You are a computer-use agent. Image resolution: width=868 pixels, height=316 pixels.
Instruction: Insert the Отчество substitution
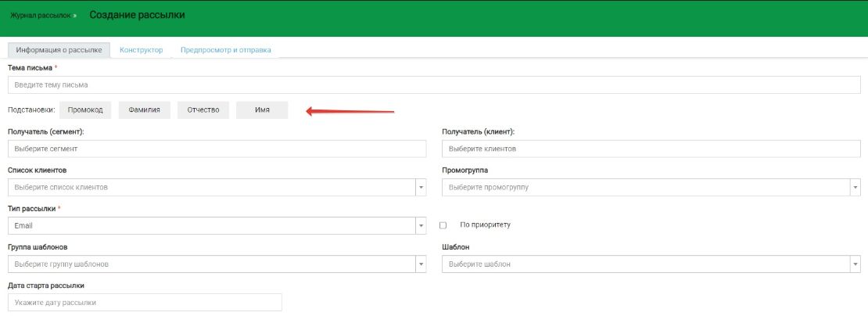[x=203, y=110]
